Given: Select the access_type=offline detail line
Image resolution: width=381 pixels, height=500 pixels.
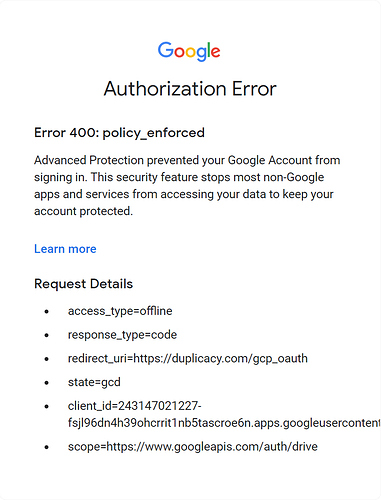Looking at the screenshot, I should (x=120, y=311).
